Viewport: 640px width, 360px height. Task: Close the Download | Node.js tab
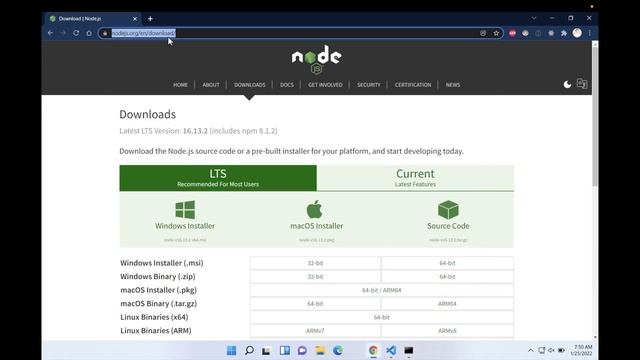click(x=135, y=19)
